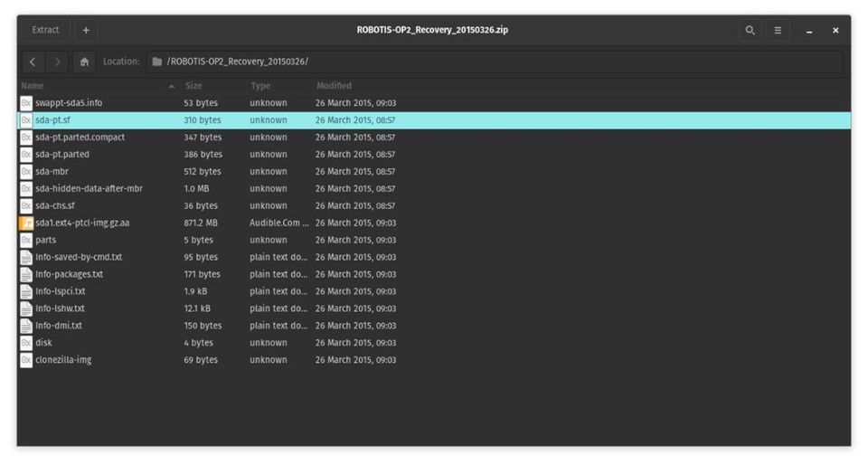Click the sda1.ext4-ptcl-img.gz.aa file icon
The image size is (868, 465).
pyautogui.click(x=26, y=223)
